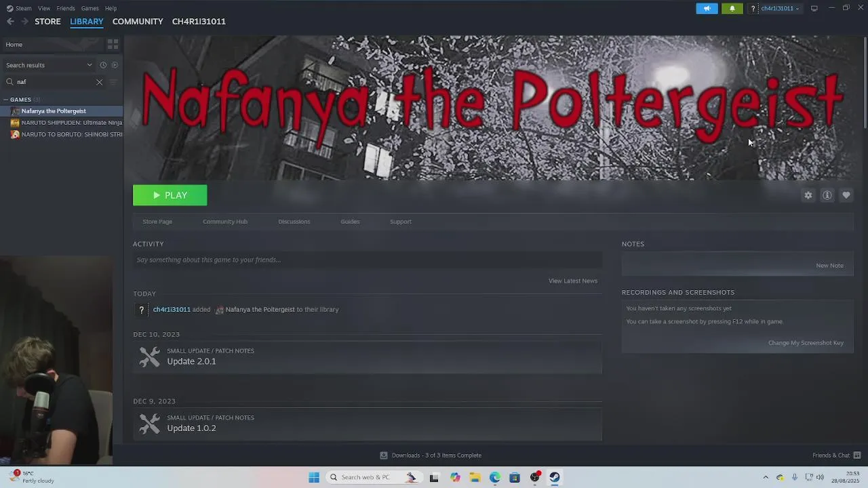Click the activity status input field
This screenshot has height=488, width=868.
coord(368,260)
